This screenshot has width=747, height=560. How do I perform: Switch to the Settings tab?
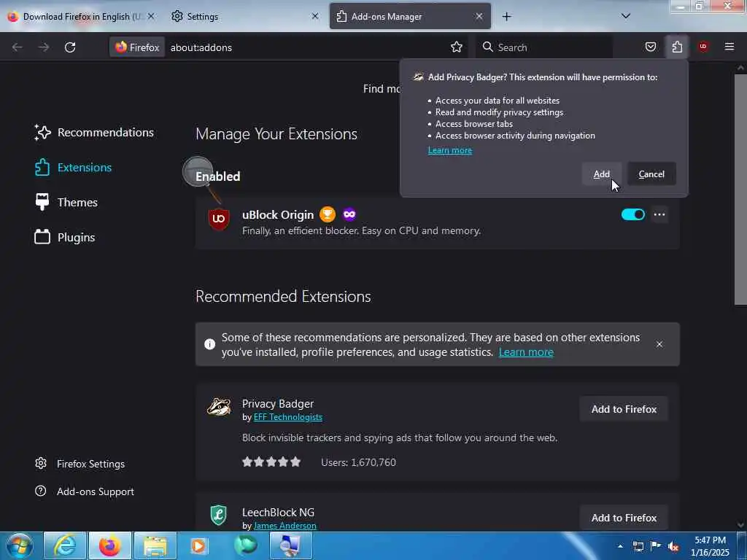[x=244, y=17]
